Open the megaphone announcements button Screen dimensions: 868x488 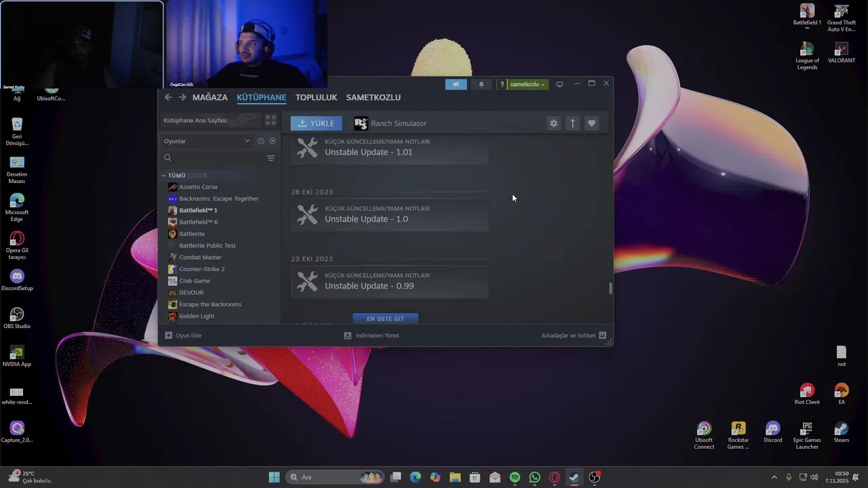pyautogui.click(x=456, y=84)
